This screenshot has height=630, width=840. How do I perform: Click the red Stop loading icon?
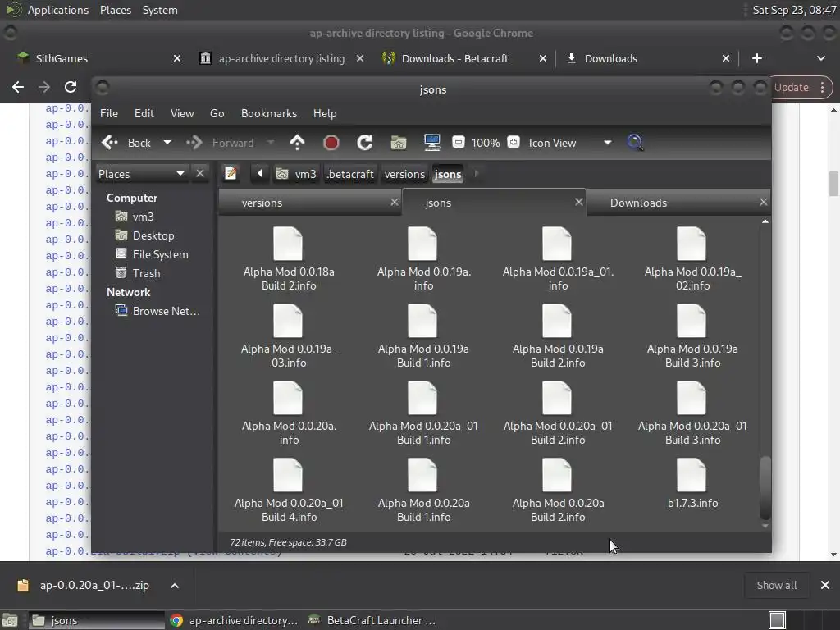[x=331, y=143]
